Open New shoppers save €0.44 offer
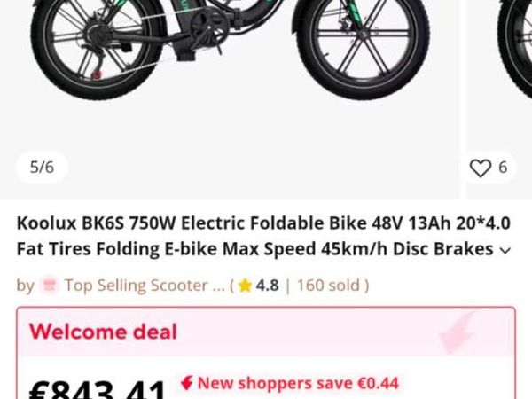 298,383
